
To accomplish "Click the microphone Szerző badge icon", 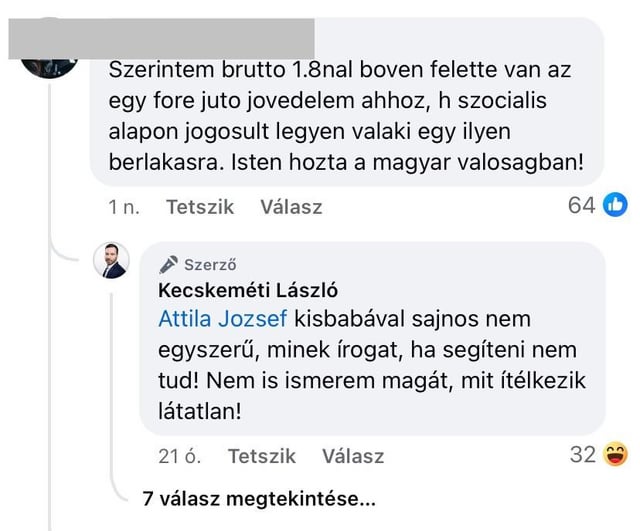I will (168, 264).
